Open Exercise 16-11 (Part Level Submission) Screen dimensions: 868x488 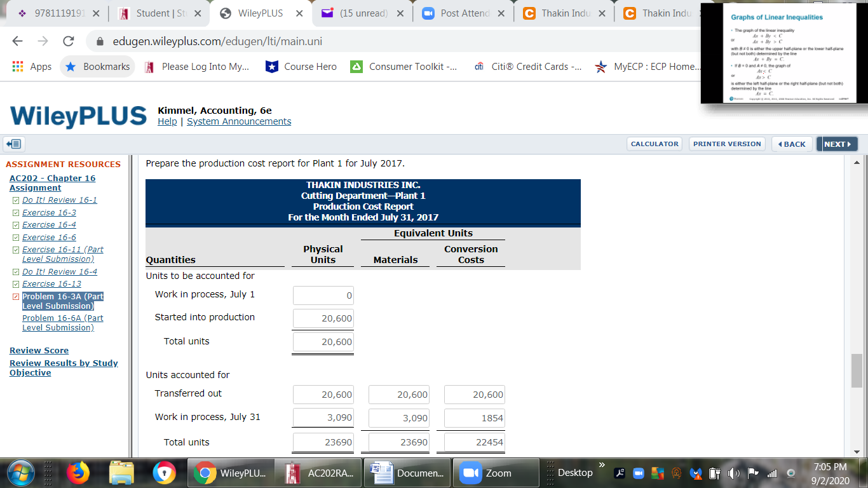[x=63, y=254]
